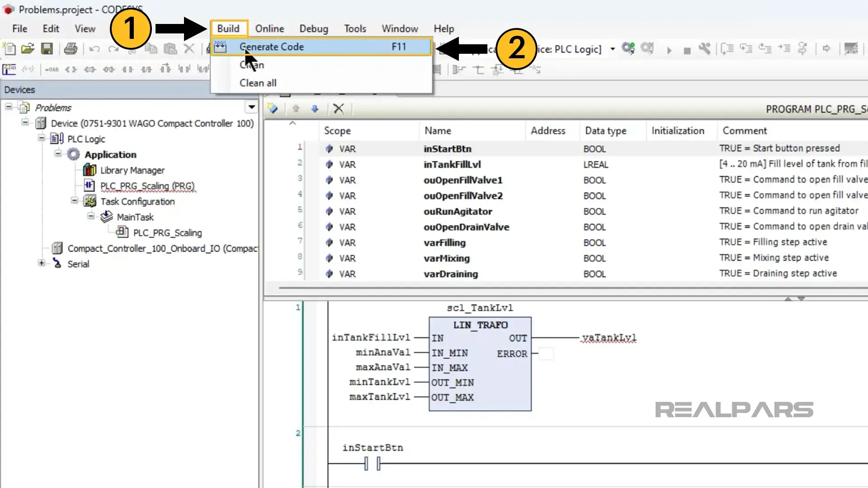Click the Insert Network ladder toolbar icon
The width and height of the screenshot is (868, 488).
pos(9,69)
